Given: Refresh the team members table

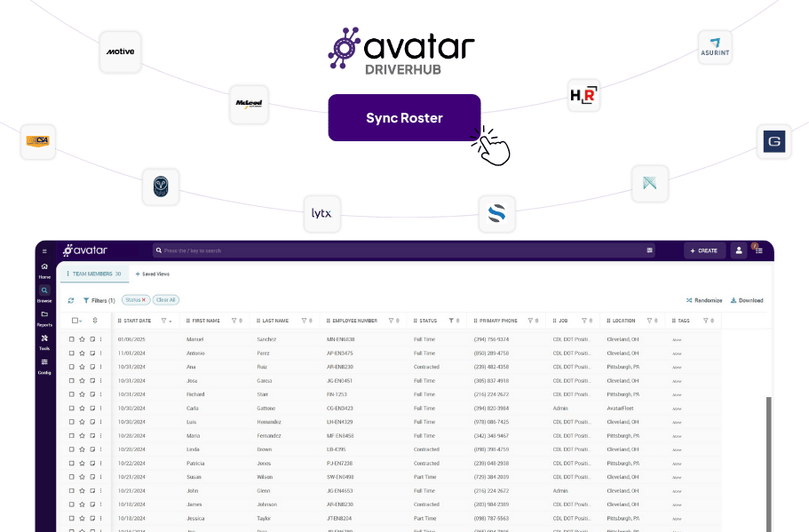Looking at the screenshot, I should tap(71, 300).
